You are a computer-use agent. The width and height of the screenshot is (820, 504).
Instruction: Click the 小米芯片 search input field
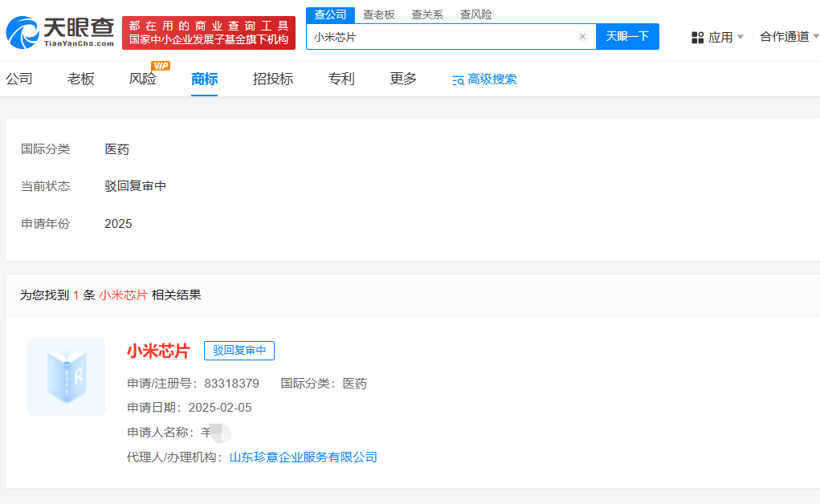click(x=442, y=37)
